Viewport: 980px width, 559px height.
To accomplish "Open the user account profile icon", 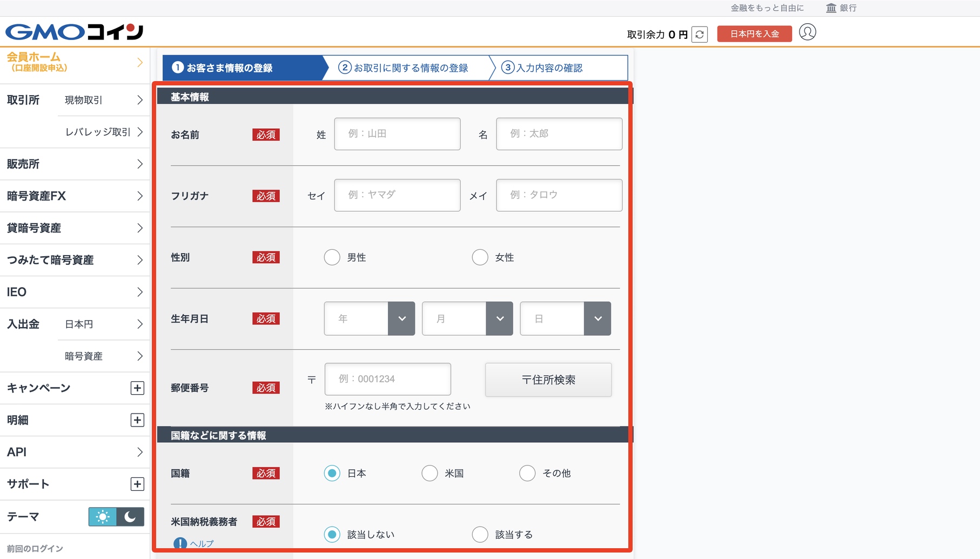I will [807, 32].
